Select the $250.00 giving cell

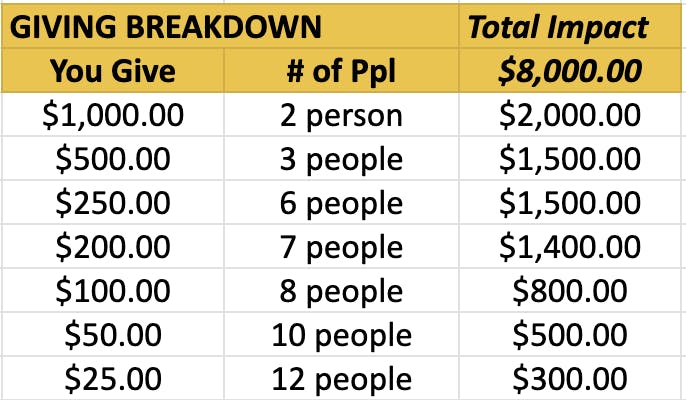[x=112, y=203]
